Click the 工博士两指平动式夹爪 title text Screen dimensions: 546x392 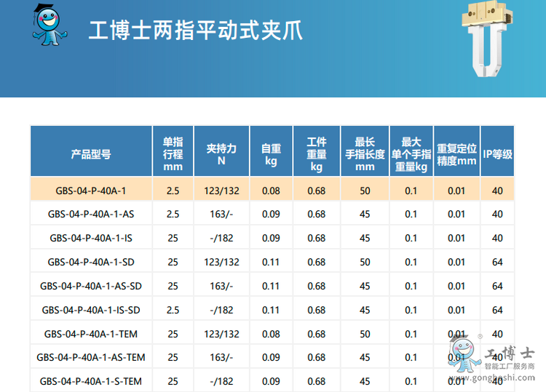pos(195,31)
